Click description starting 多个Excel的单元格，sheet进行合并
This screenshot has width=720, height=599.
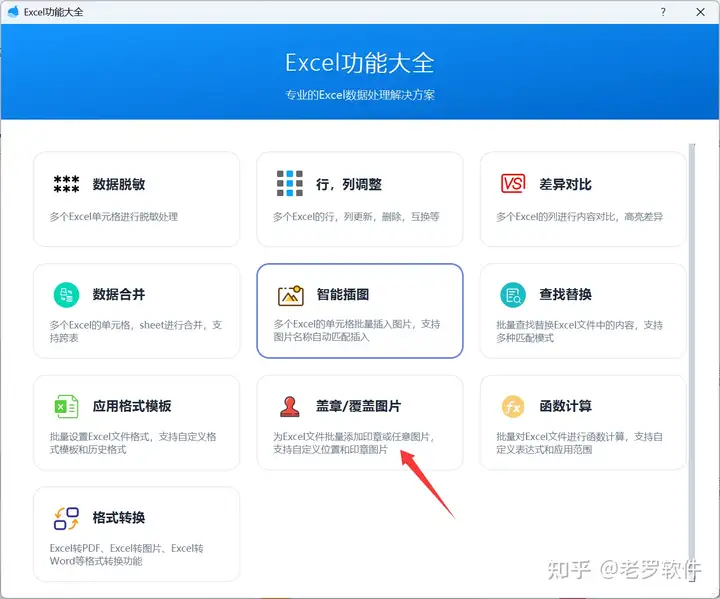[x=135, y=331]
